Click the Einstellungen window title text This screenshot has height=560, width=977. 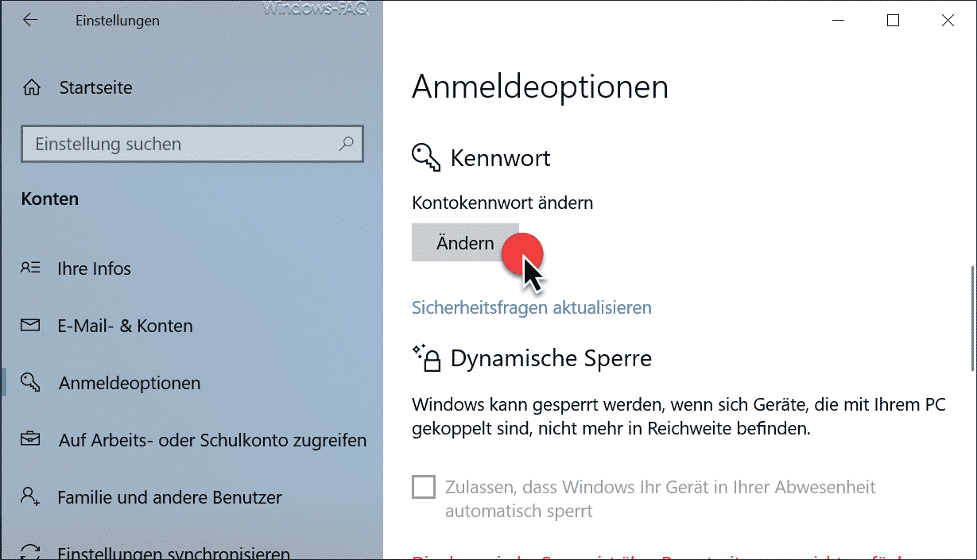point(118,21)
